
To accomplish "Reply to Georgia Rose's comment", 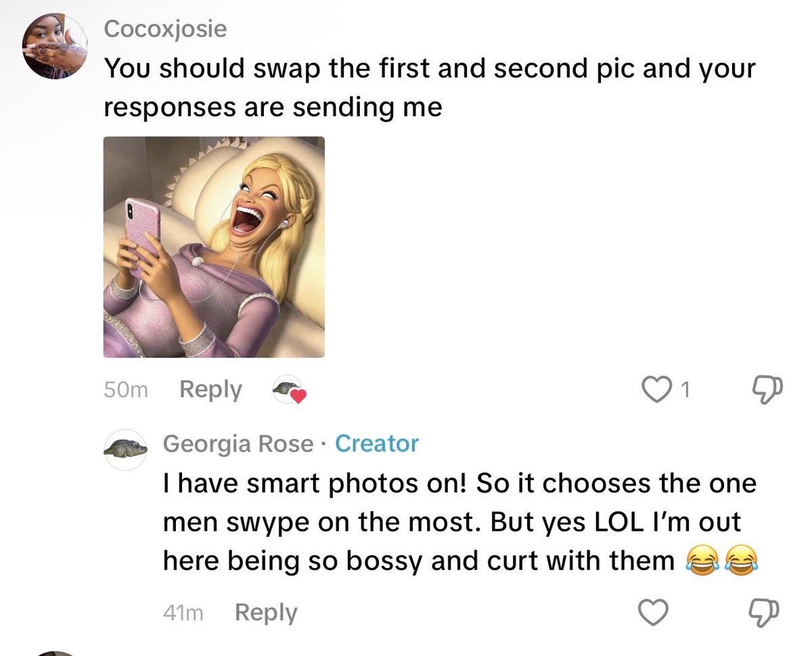I will tap(266, 613).
